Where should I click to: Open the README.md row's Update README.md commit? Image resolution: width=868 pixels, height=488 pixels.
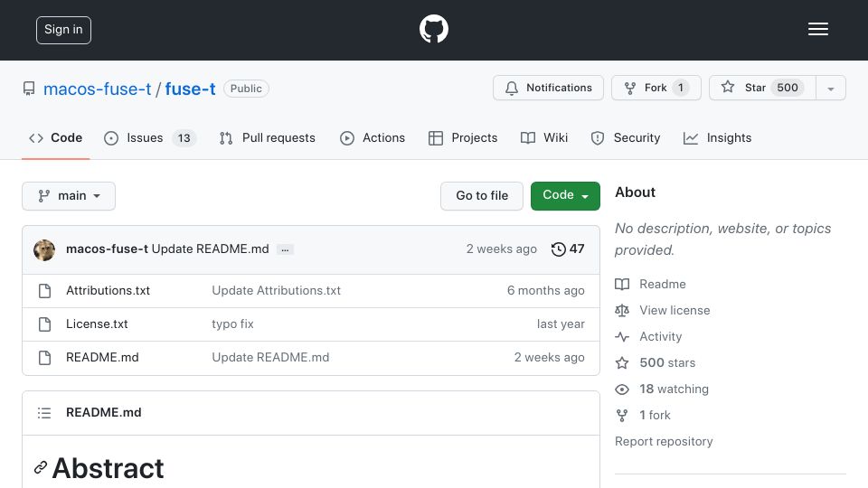[x=270, y=358]
